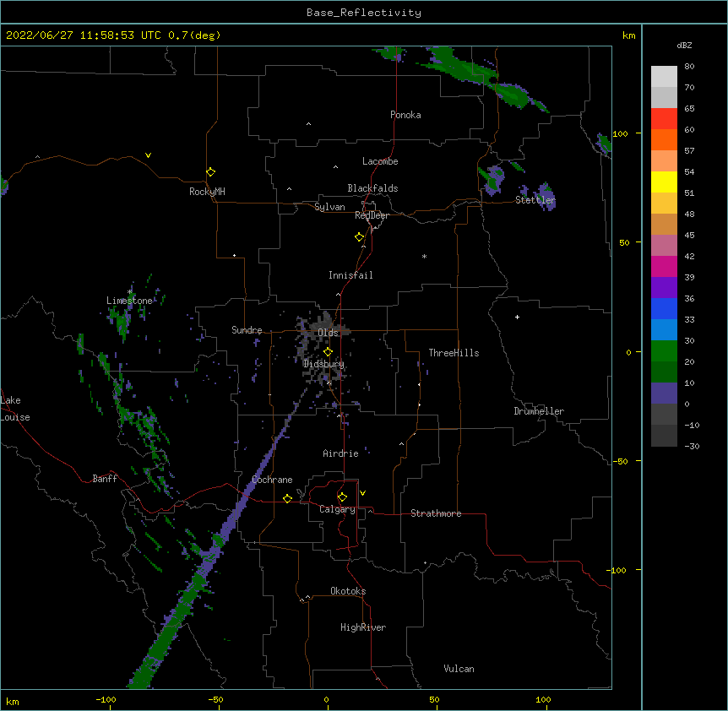This screenshot has height=711, width=728.
Task: Select the yellow diamond marker below Cochrane
Action: point(287,498)
